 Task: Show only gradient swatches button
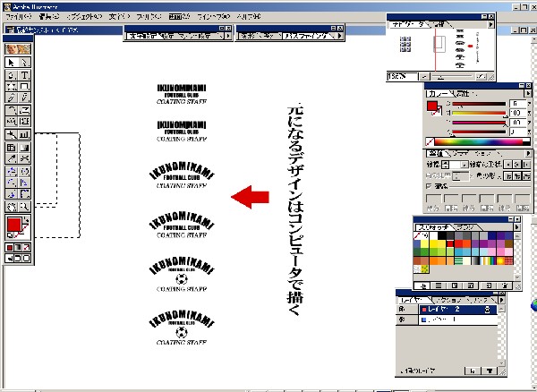tap(455, 285)
